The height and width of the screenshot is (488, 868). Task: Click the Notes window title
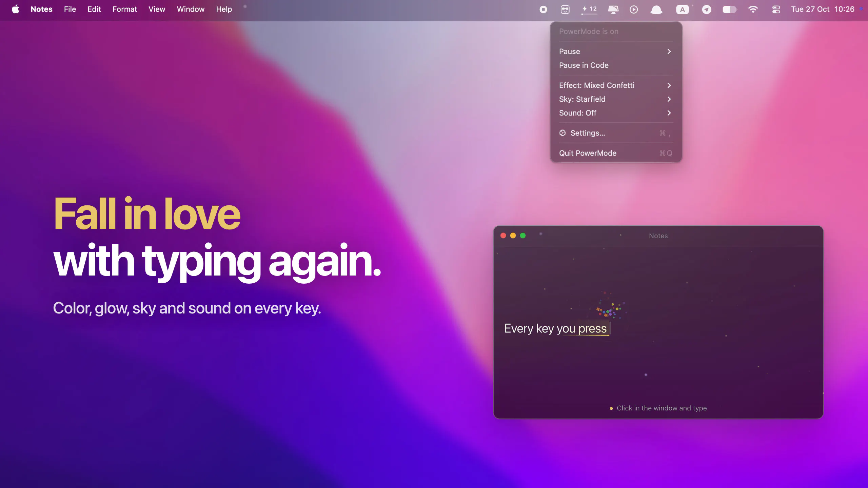pyautogui.click(x=658, y=236)
